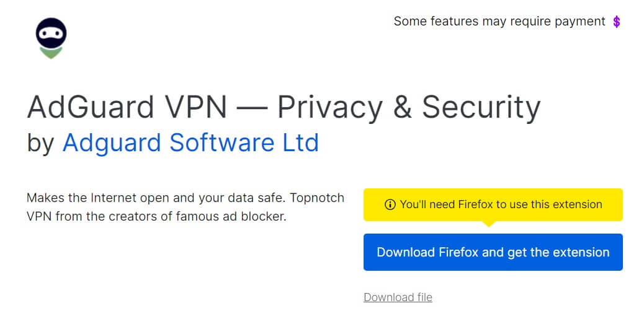Click the 'Some features may require payment' text
This screenshot has height=329, width=644.
499,22
